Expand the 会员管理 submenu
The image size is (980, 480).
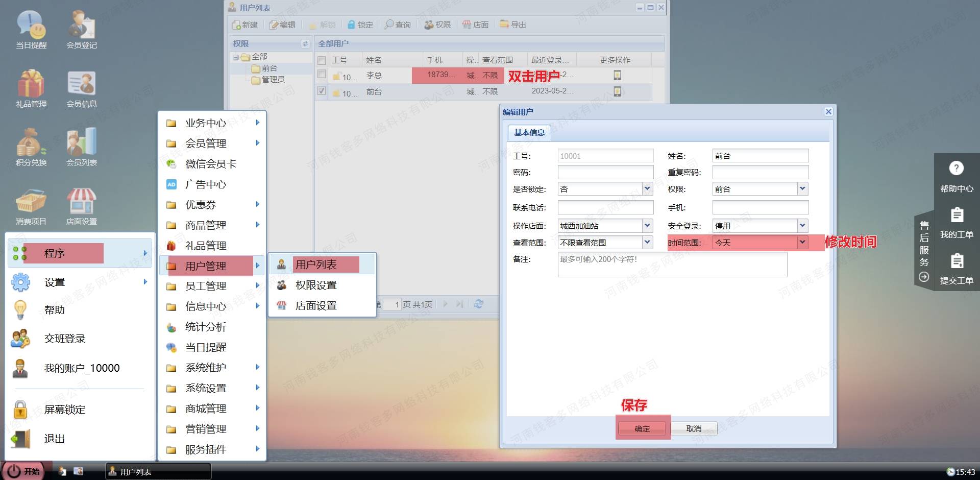212,143
